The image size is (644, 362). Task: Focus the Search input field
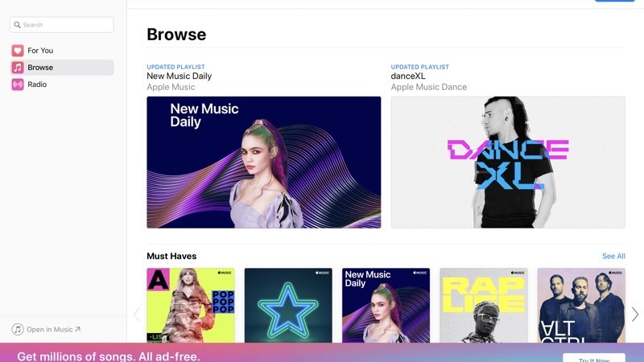pos(62,25)
